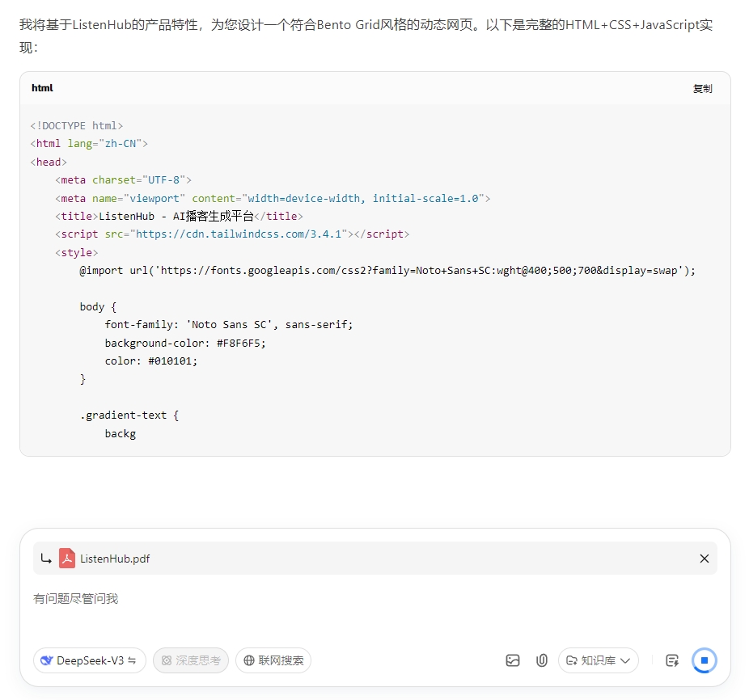Click the image upload icon

[513, 660]
